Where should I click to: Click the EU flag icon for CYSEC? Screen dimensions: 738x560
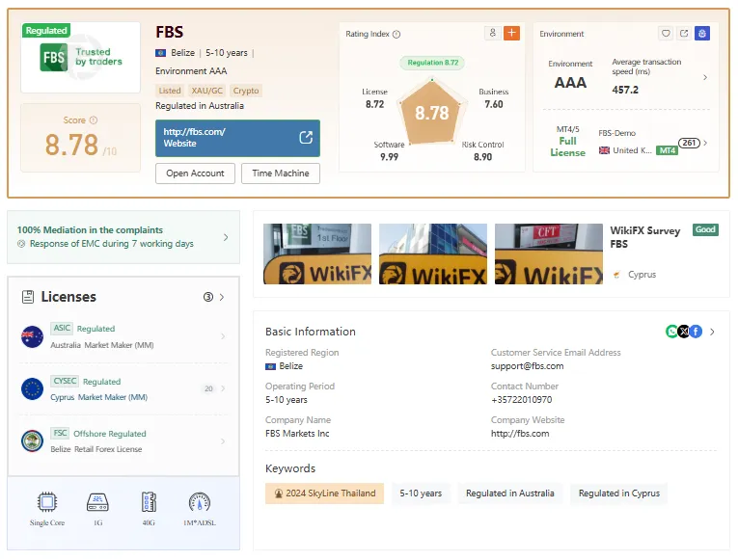[x=33, y=388]
